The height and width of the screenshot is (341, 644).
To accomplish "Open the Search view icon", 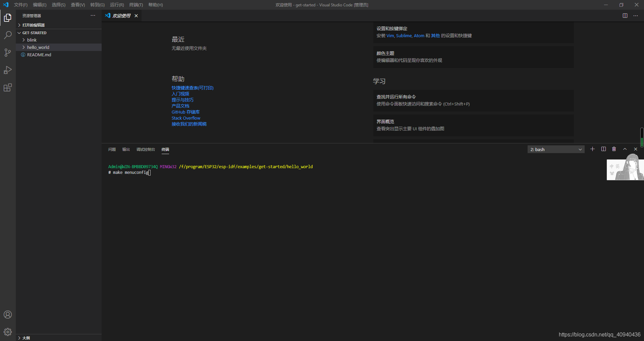I will point(8,35).
